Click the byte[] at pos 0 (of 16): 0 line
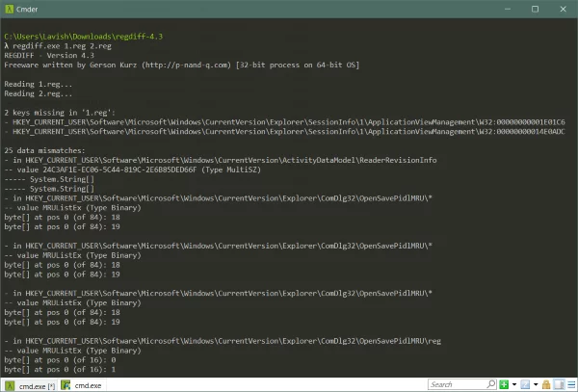578x392 pixels. (x=60, y=359)
